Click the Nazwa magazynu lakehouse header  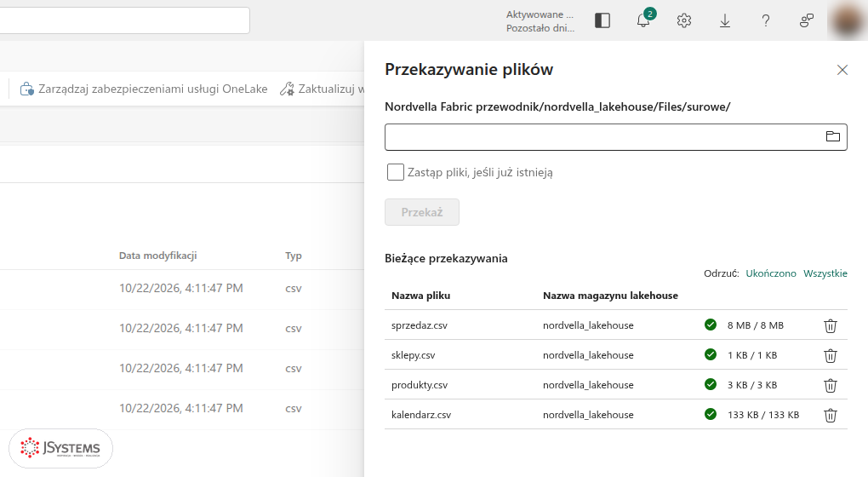click(611, 296)
